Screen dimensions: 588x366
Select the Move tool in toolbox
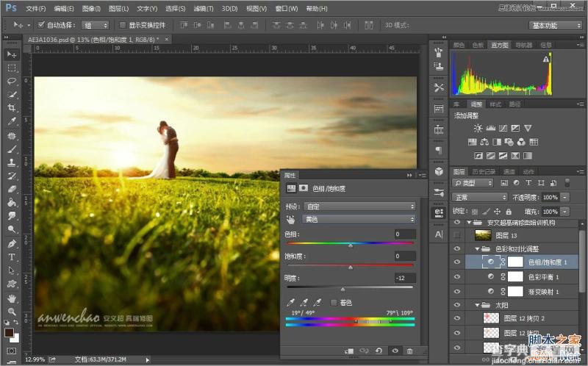coord(12,54)
